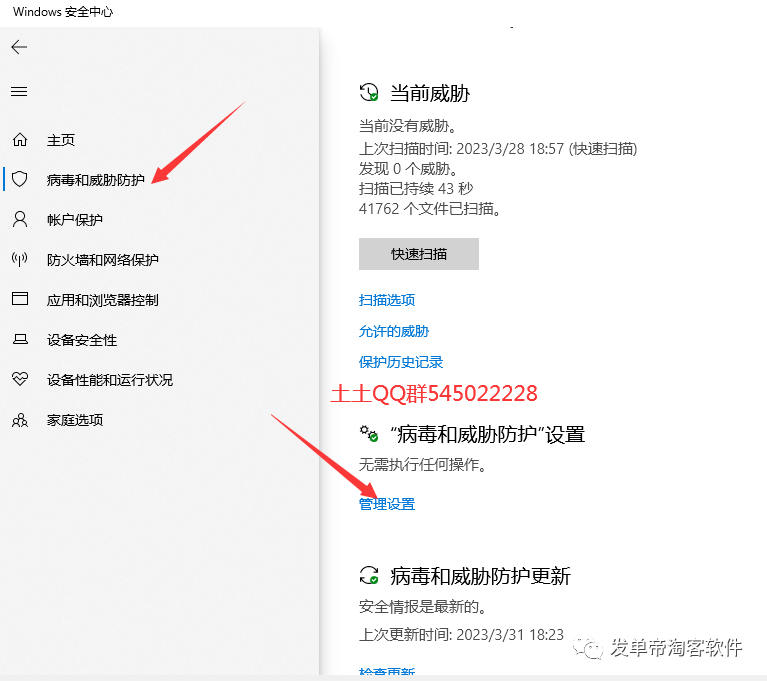Click the window icon for 应用和浏览器控制
This screenshot has width=767, height=681.
pos(20,298)
